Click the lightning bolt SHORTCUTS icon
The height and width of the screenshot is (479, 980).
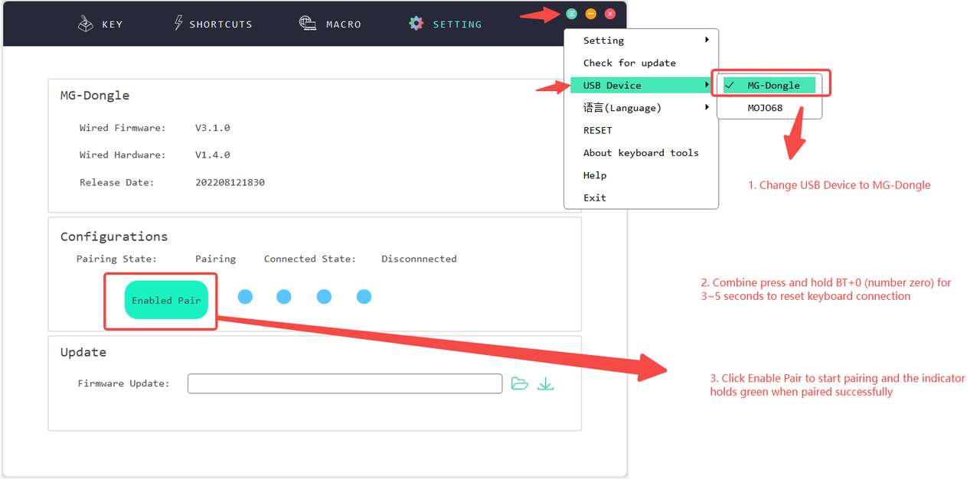click(178, 23)
